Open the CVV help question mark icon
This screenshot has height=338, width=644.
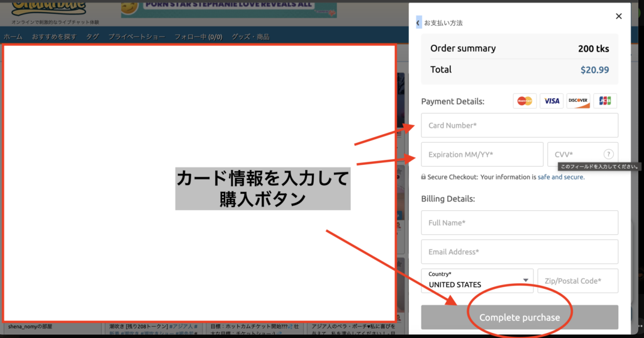(608, 154)
